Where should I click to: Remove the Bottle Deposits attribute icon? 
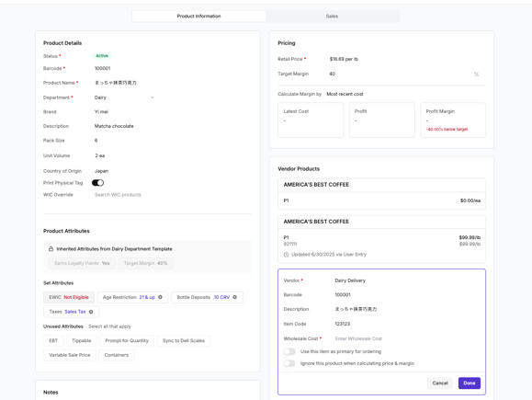(235, 297)
